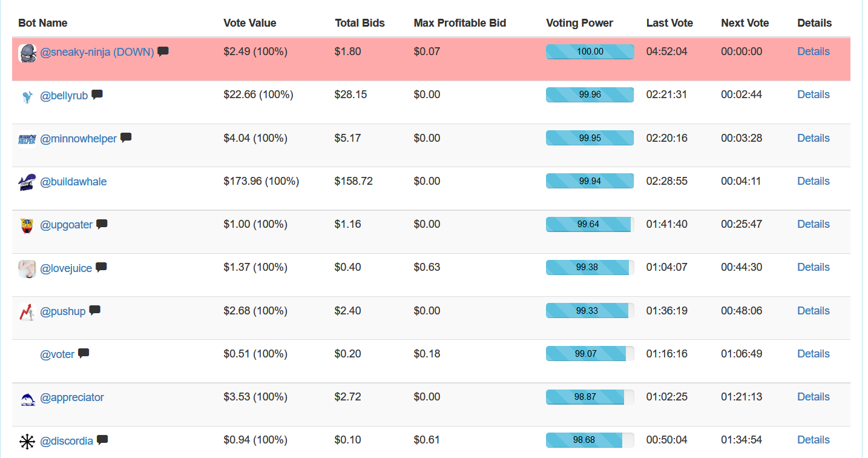The image size is (868, 458).
Task: Open the comment bubble beside @bellyrub
Action: 97,95
